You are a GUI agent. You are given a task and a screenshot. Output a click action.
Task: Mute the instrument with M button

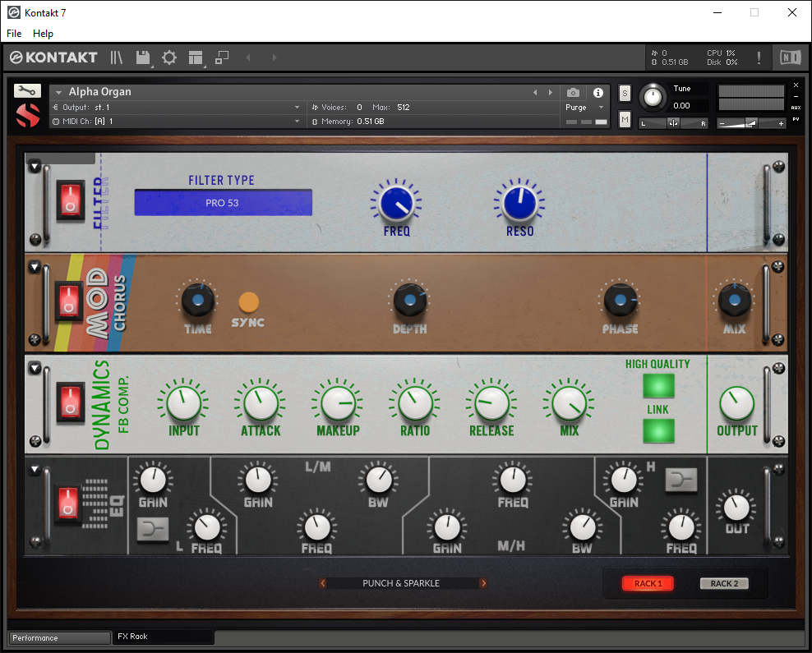tap(625, 120)
